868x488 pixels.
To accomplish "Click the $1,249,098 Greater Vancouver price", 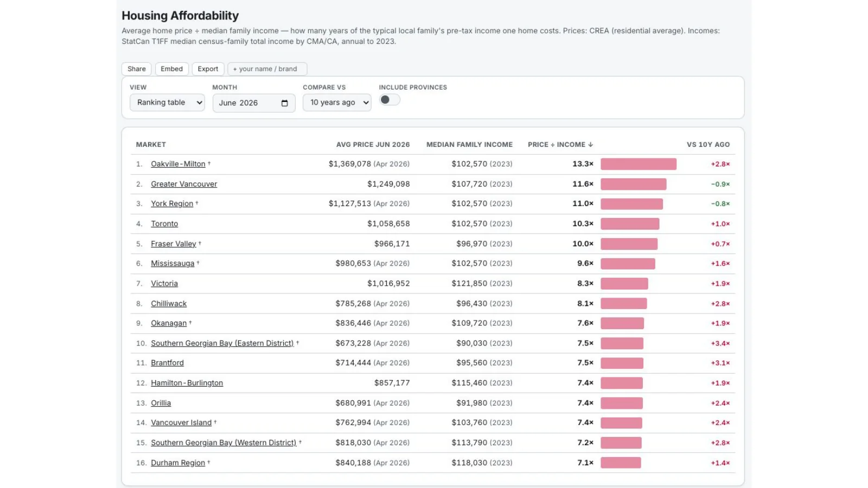I will (388, 184).
